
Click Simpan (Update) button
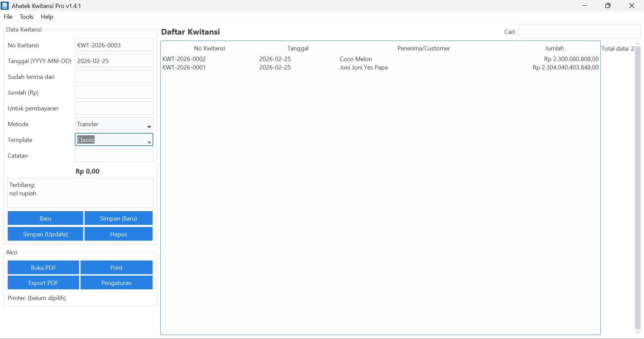click(x=45, y=234)
